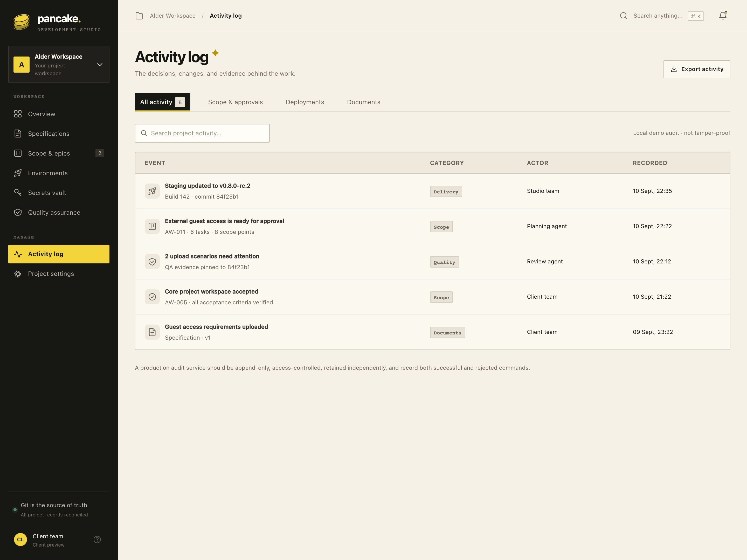The height and width of the screenshot is (560, 747).
Task: Click the Guest access requirements document icon
Action: coord(152,332)
